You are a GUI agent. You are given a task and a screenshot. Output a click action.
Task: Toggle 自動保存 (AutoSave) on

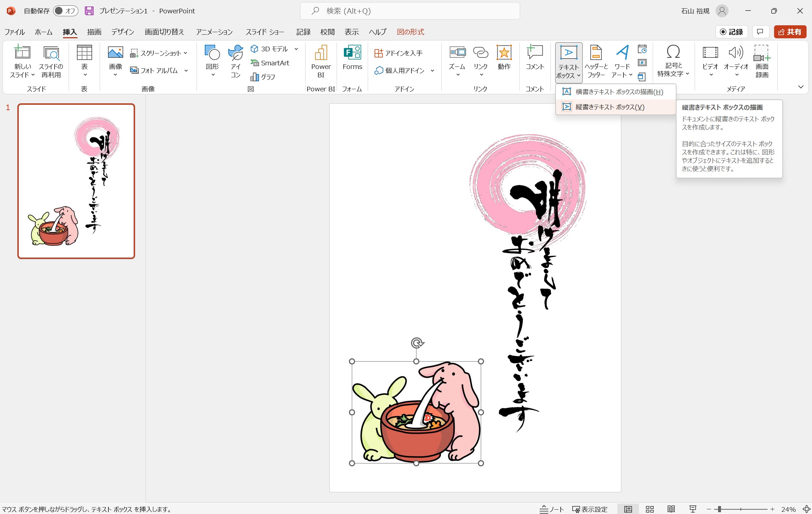click(x=65, y=11)
